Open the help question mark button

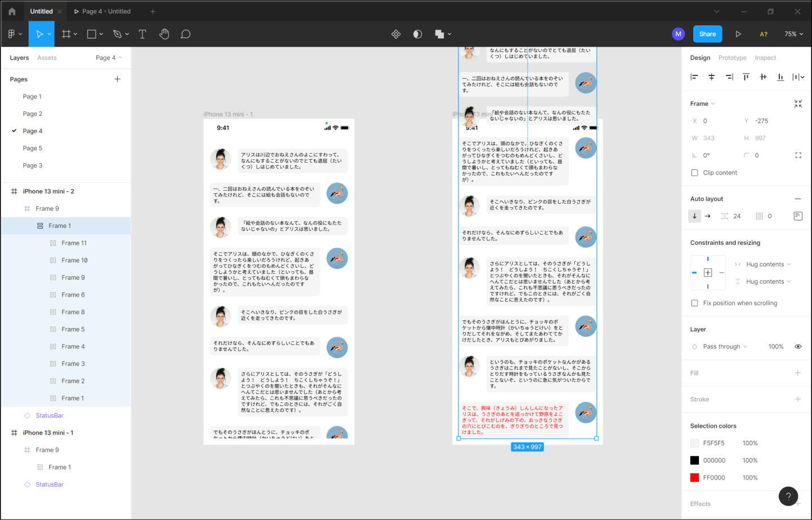tap(788, 496)
